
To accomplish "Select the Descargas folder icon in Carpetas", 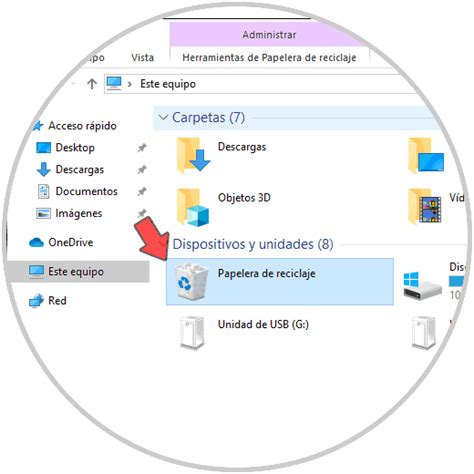I will click(193, 156).
